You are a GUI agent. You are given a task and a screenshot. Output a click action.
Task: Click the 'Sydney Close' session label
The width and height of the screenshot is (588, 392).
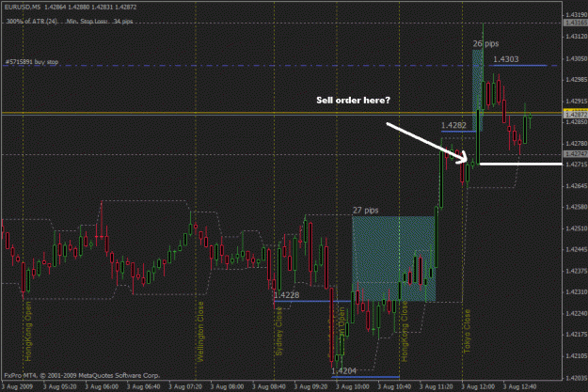click(279, 332)
